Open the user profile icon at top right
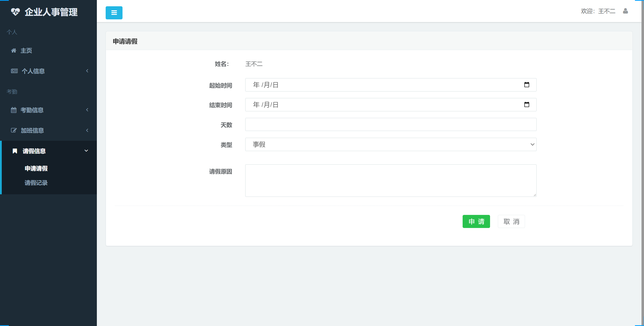This screenshot has width=644, height=326. (x=626, y=11)
